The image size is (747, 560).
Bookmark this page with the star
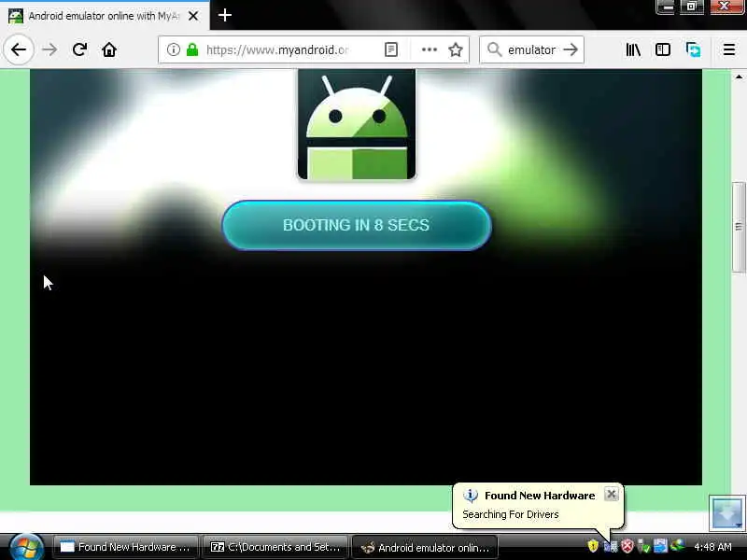click(456, 49)
